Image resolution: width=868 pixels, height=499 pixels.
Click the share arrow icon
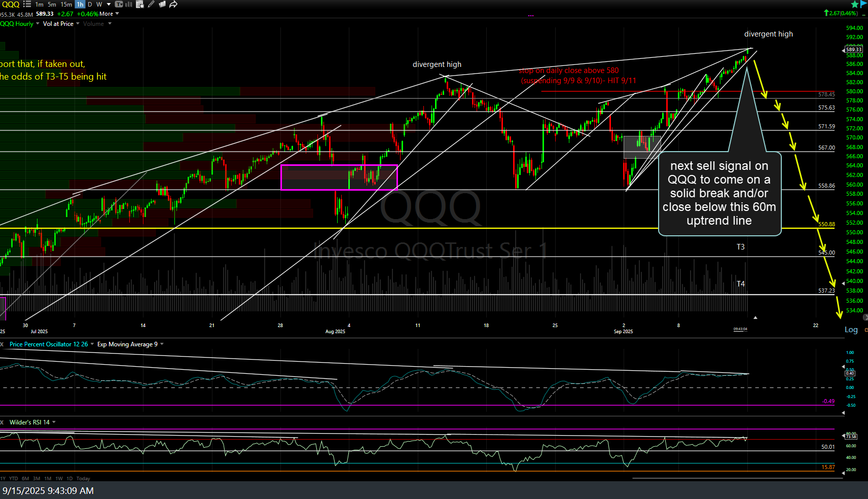pyautogui.click(x=173, y=4)
